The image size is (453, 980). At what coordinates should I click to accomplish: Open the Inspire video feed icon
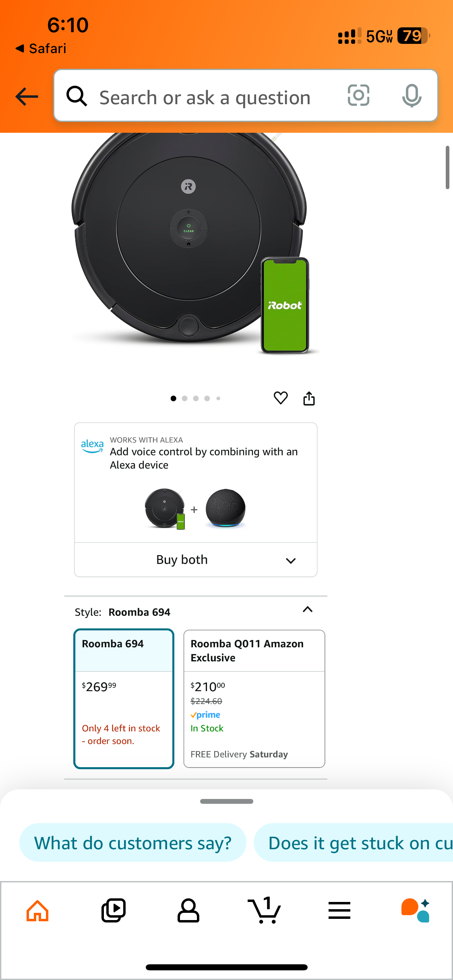coord(113,910)
